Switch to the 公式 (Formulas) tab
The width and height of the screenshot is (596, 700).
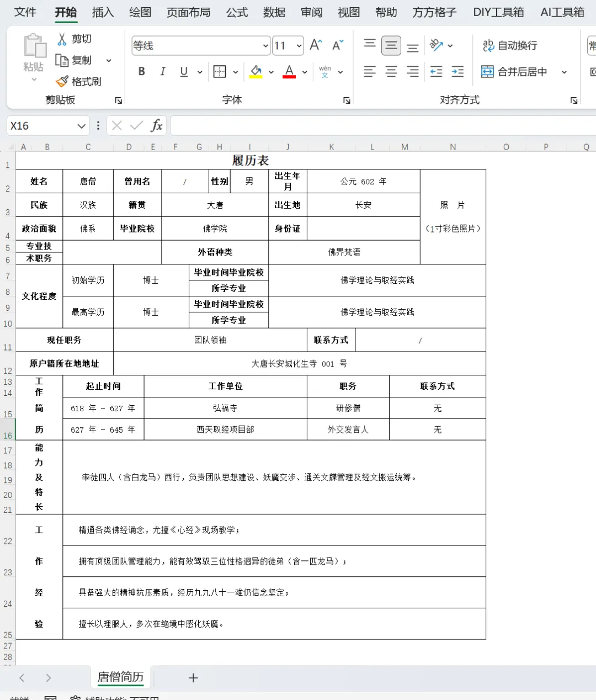(x=237, y=12)
